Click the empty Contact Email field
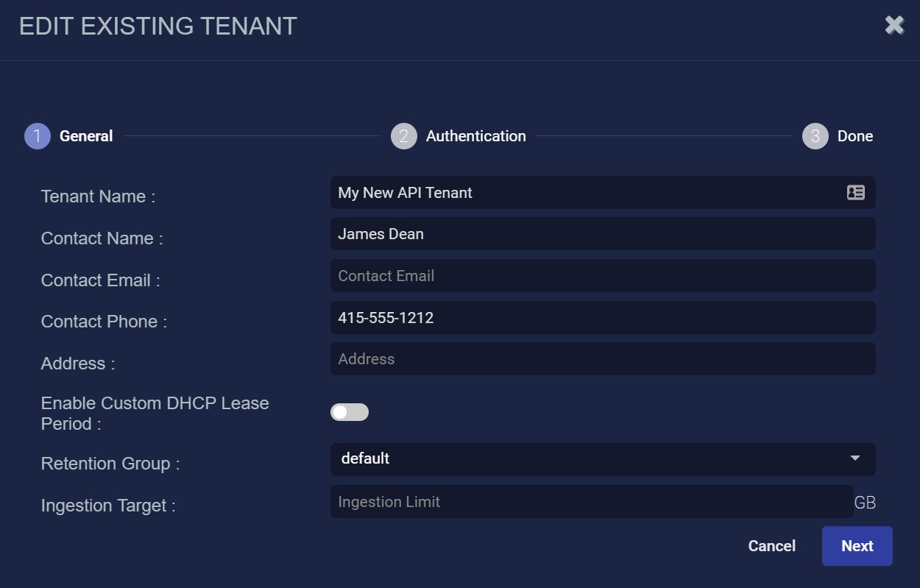 click(602, 276)
